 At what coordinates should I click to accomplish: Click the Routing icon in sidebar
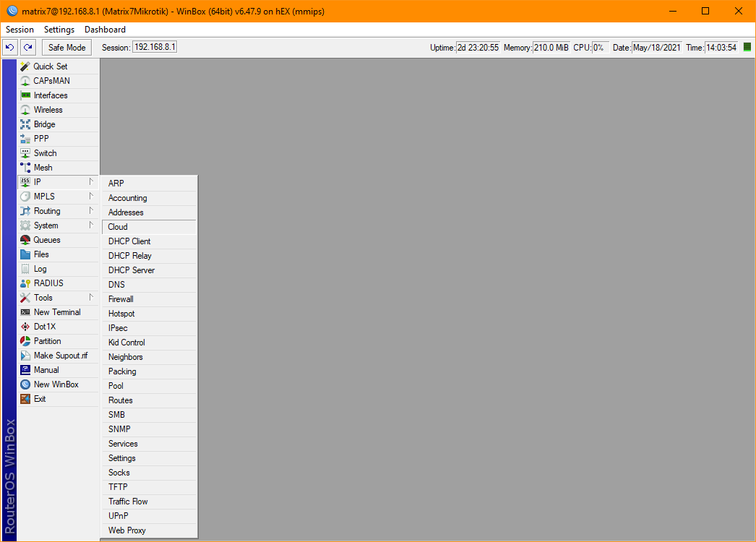point(25,211)
